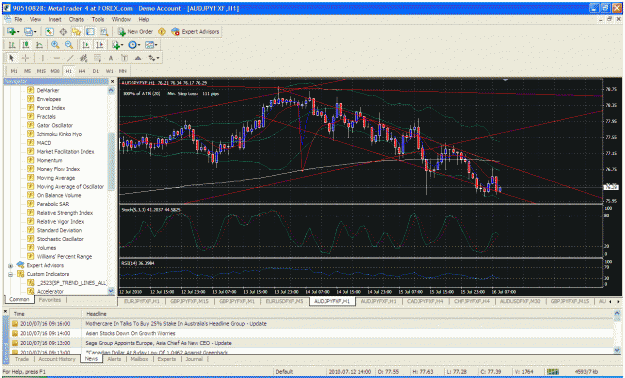
Task: Click the Periods clock icon
Action: pos(133,45)
